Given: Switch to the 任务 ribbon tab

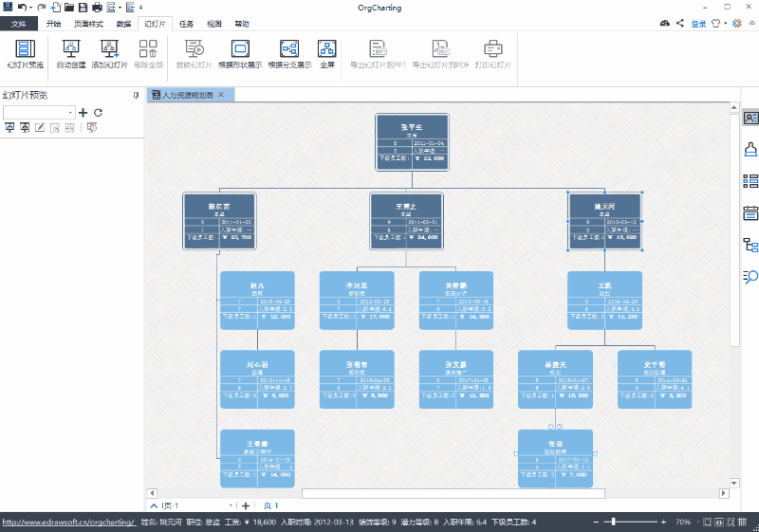Looking at the screenshot, I should point(186,24).
